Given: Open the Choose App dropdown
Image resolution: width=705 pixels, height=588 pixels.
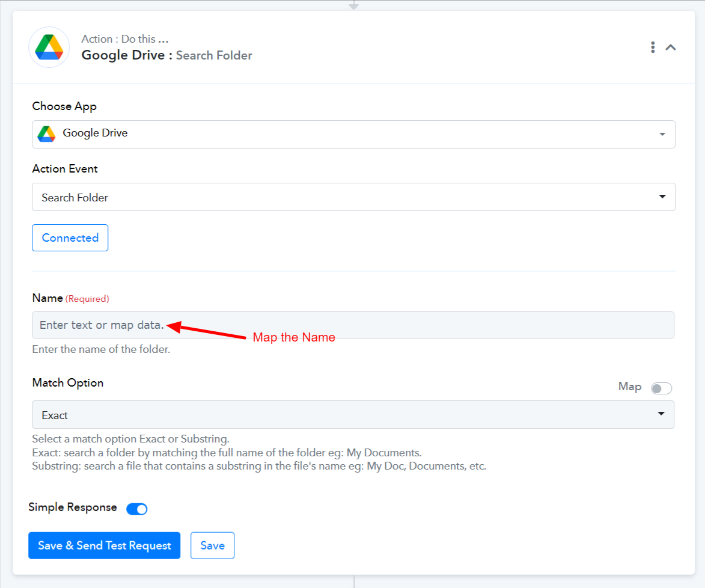Looking at the screenshot, I should click(353, 134).
